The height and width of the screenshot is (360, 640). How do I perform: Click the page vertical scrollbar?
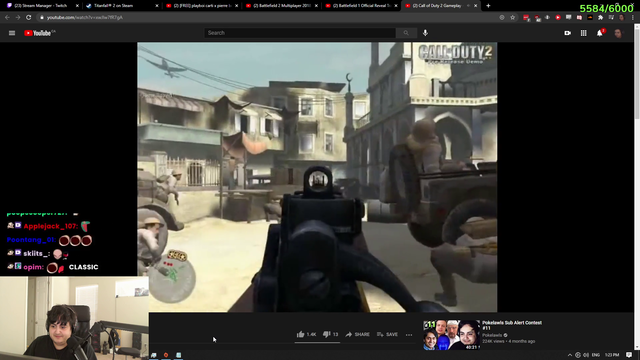[x=637, y=188]
